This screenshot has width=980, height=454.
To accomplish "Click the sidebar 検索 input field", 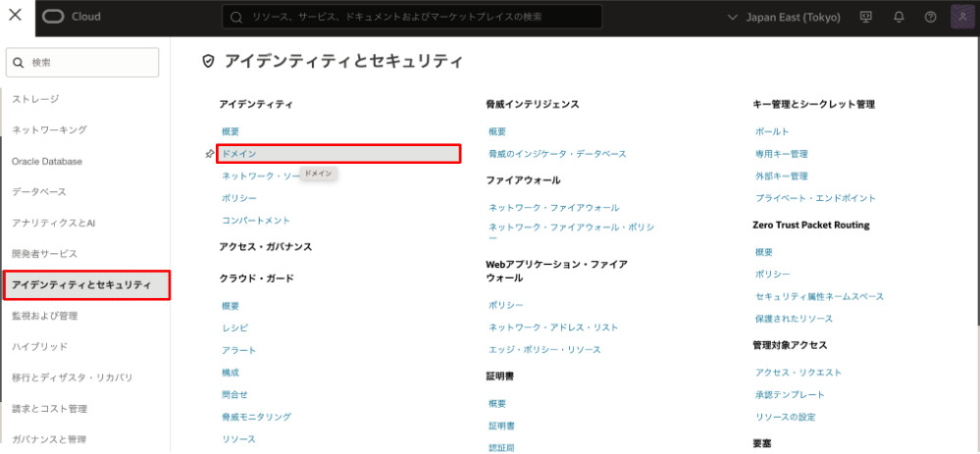I will pos(81,63).
